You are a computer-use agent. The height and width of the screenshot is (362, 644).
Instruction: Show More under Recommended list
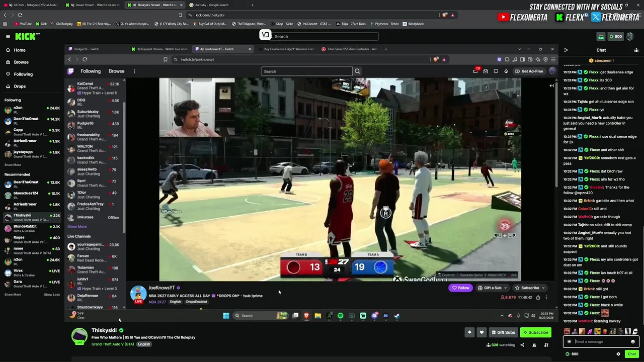(13, 295)
